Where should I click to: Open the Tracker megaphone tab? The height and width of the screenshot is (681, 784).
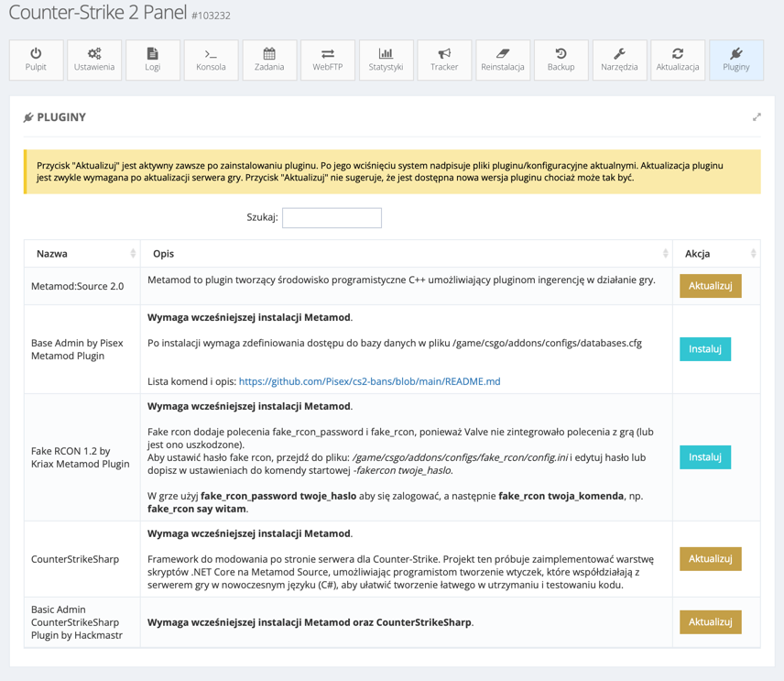tap(444, 60)
